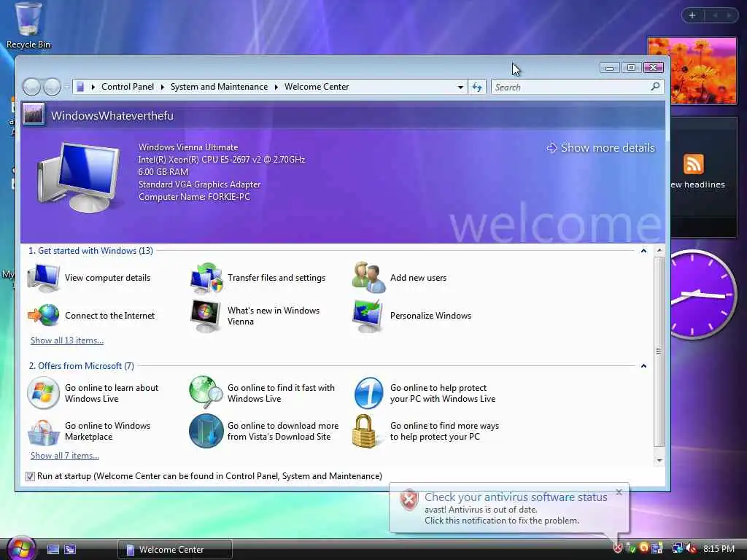Expand breadcrumb arrow before Control Panel

coord(93,87)
